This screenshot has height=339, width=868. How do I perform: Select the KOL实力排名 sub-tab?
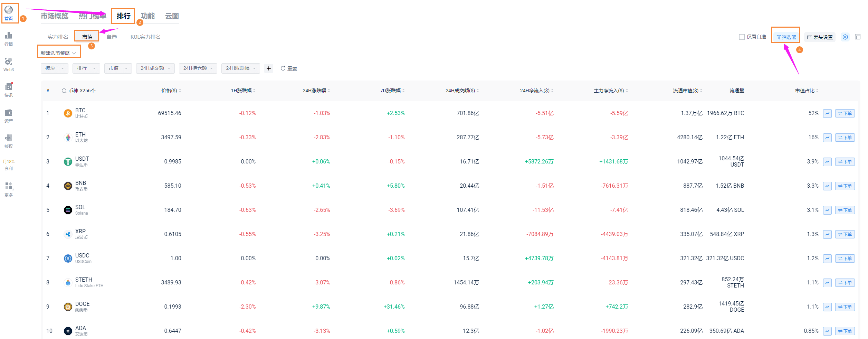point(145,37)
